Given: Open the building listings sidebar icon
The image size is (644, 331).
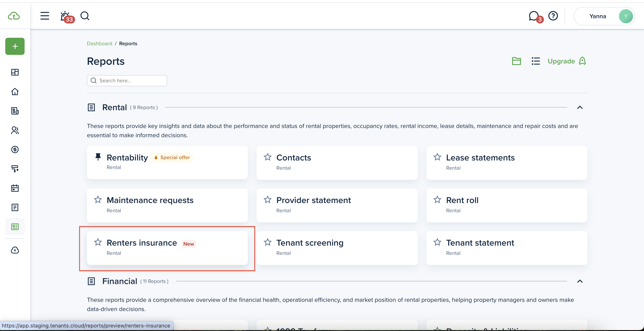Looking at the screenshot, I should click(x=15, y=111).
